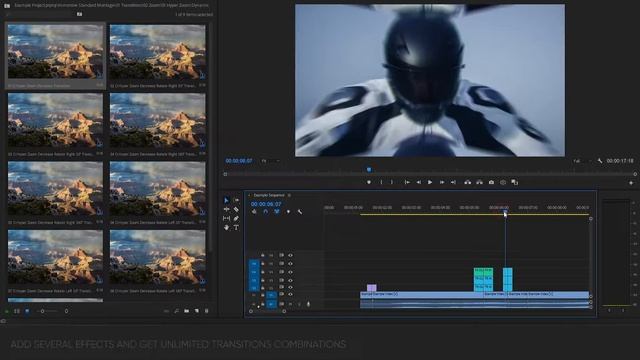Toggle insert sequences as nests option

click(254, 212)
